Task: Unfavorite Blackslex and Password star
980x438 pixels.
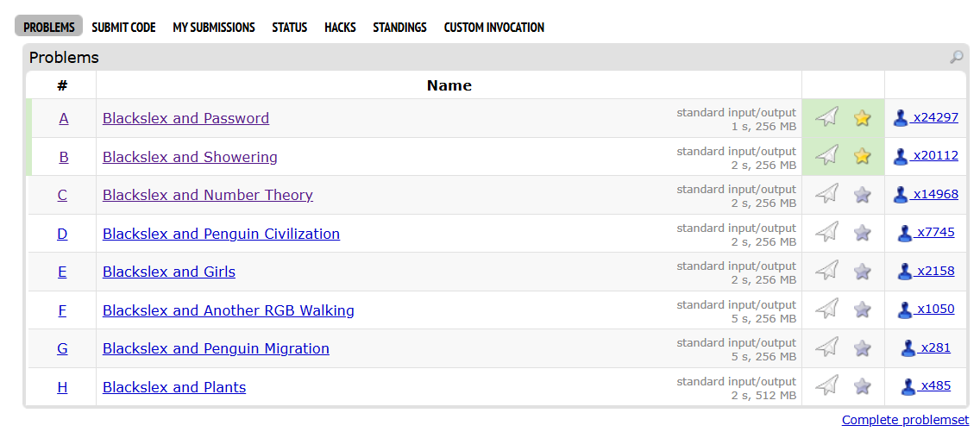Action: (863, 117)
